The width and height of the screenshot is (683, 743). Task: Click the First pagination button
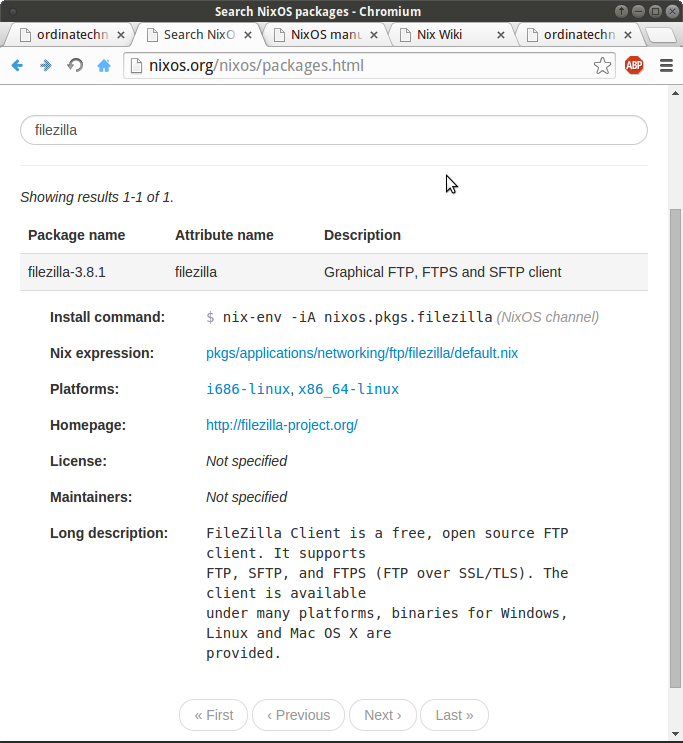213,715
